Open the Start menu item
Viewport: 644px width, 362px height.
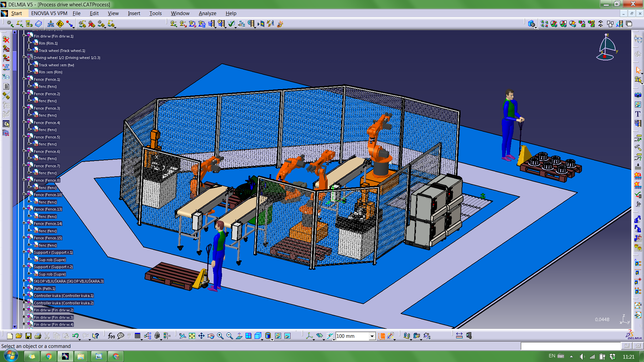point(16,13)
